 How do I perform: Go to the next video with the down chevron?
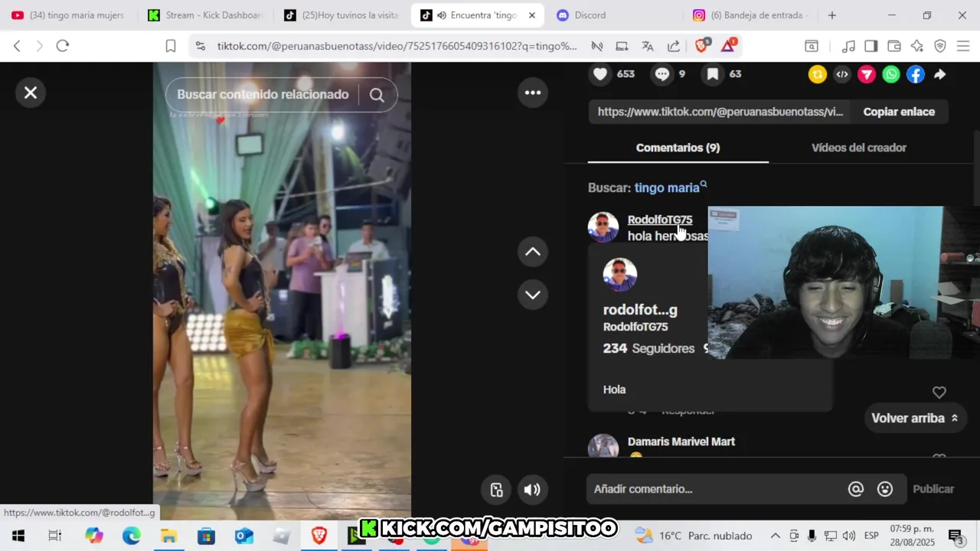point(533,295)
